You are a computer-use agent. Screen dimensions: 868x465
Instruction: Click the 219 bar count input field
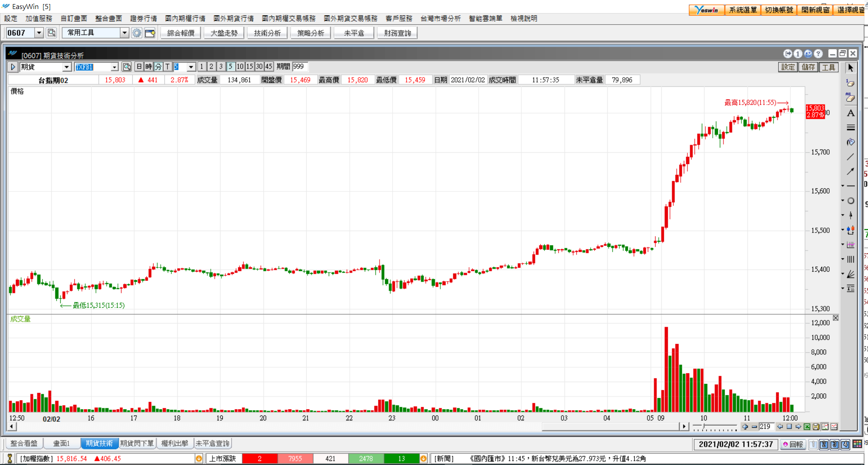[x=766, y=426]
